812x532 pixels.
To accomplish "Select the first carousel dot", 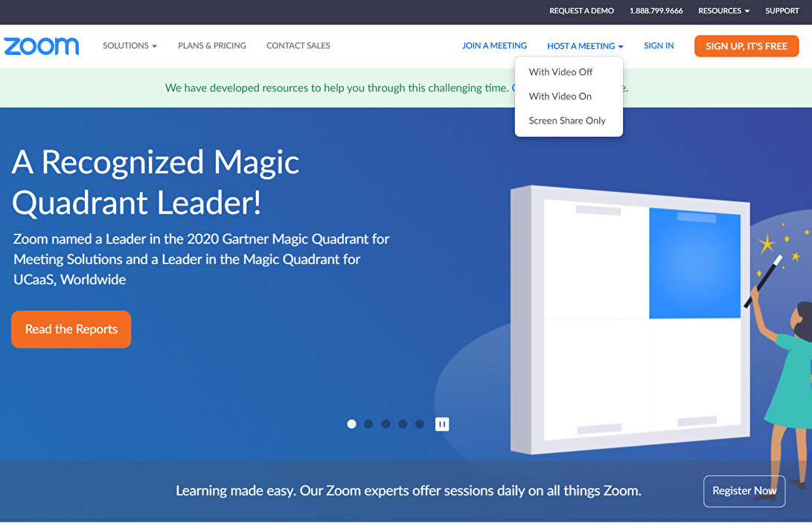I will click(351, 424).
